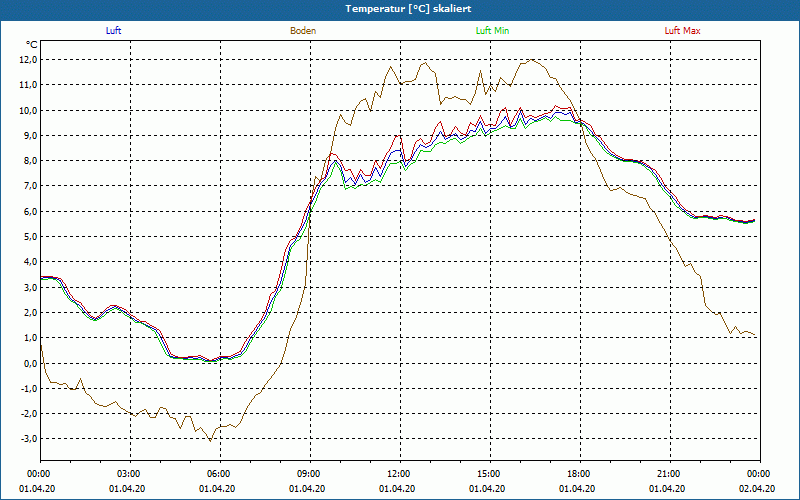Click the '11,0' y-axis value
The width and height of the screenshot is (800, 500).
(29, 85)
